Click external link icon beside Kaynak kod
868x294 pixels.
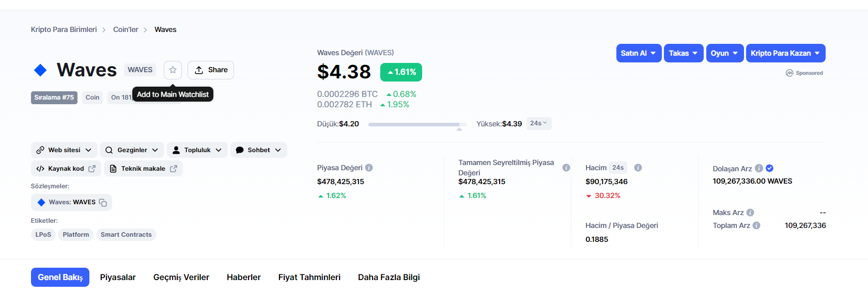(x=92, y=169)
